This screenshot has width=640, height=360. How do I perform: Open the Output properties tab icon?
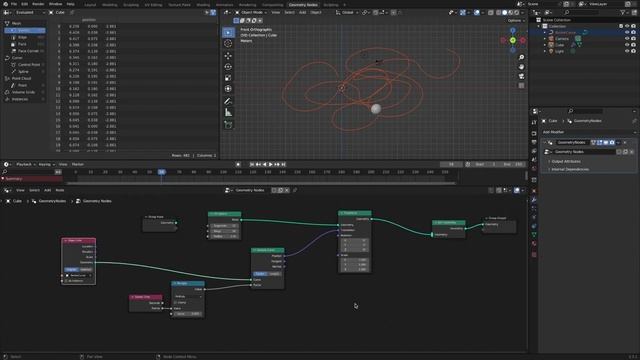[x=534, y=142]
